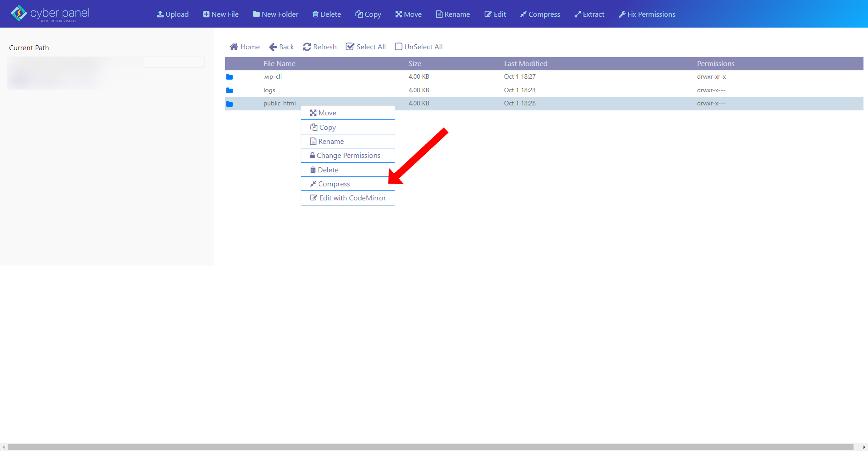Click the New Folder toolbar button

coord(275,14)
